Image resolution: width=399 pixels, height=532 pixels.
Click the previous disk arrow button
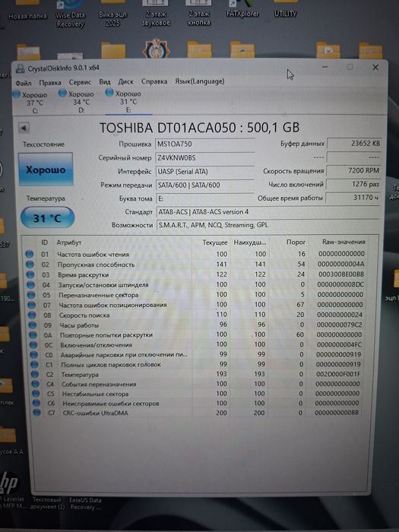[x=24, y=128]
